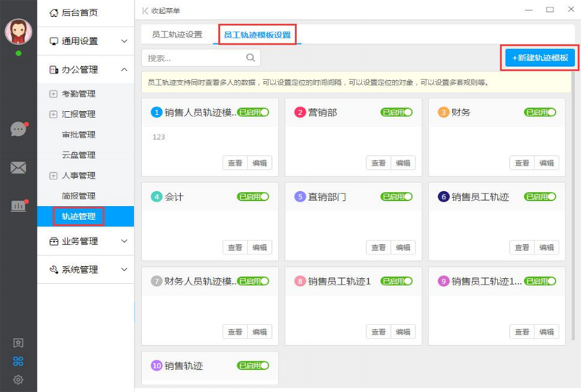
Task: Toggle enabled switch for 营销部 template
Action: 397,113
